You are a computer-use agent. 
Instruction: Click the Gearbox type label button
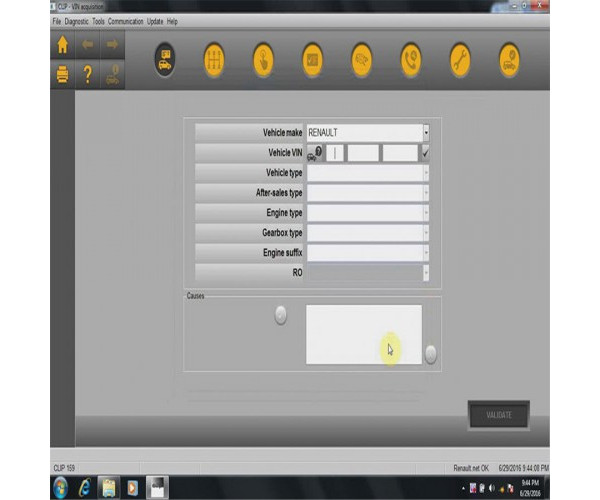(249, 233)
